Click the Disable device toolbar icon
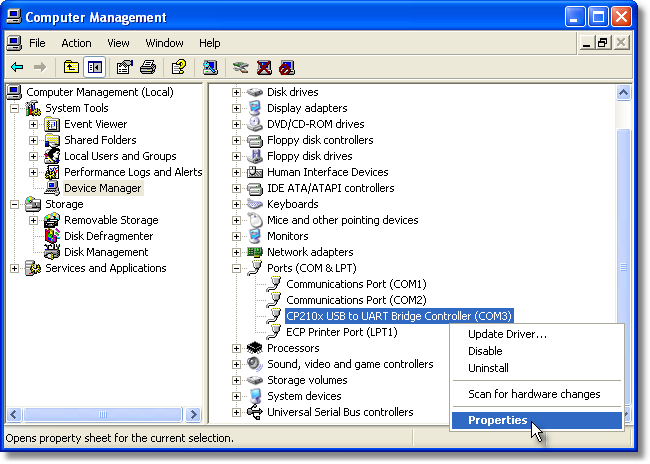 click(287, 67)
